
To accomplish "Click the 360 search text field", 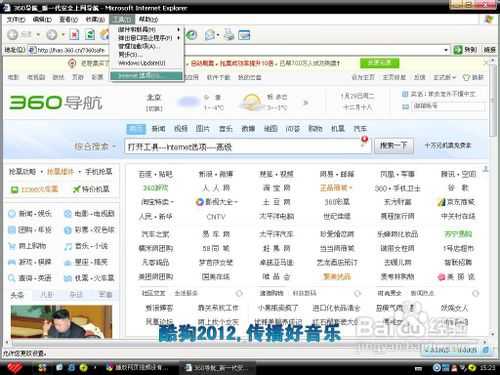I will (x=248, y=146).
